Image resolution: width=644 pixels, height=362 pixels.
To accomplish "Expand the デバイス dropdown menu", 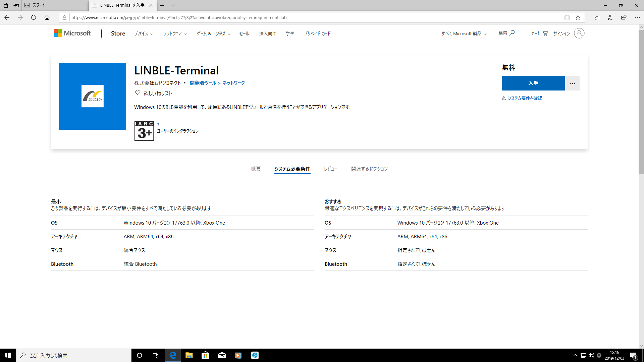I will pyautogui.click(x=144, y=34).
